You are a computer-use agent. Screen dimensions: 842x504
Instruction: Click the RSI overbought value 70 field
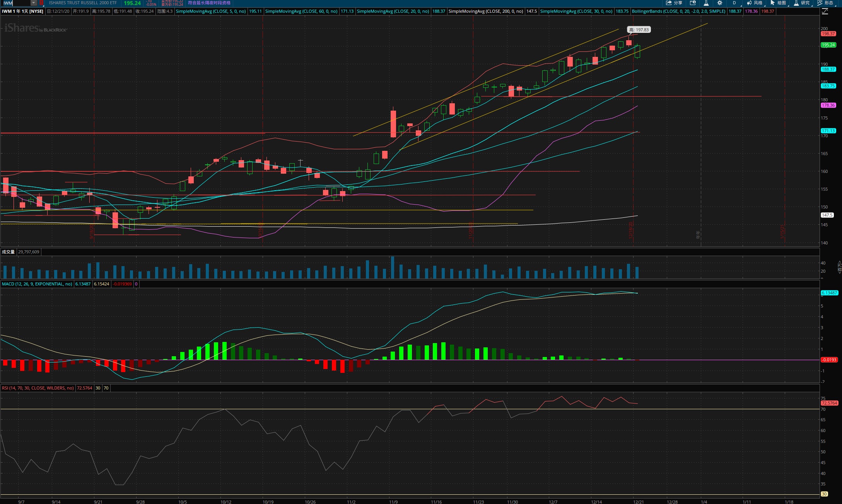[106, 388]
